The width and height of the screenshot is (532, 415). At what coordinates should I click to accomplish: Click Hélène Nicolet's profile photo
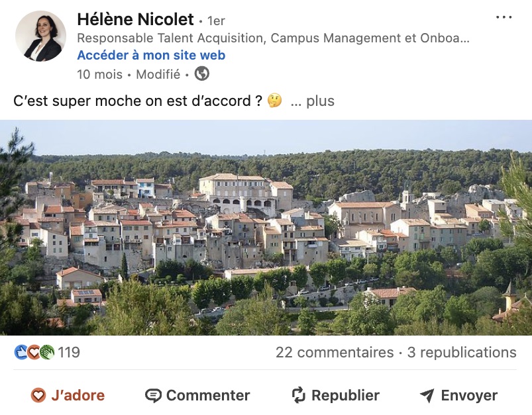[x=40, y=36]
